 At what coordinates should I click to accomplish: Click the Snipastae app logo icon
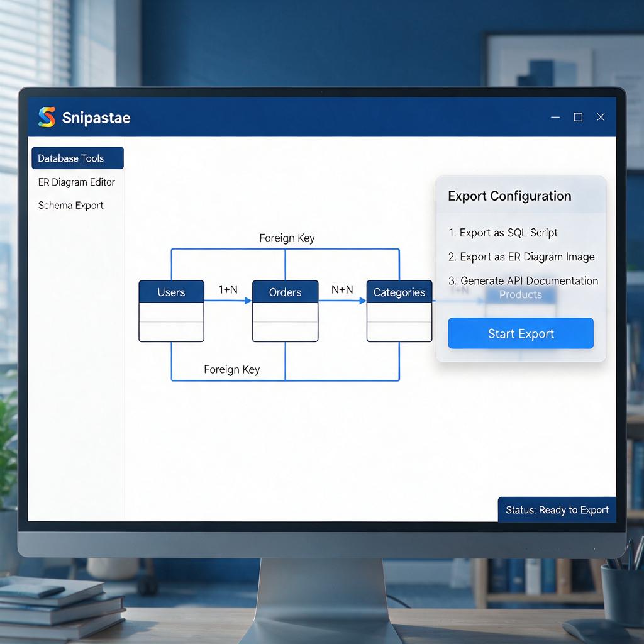[x=47, y=117]
